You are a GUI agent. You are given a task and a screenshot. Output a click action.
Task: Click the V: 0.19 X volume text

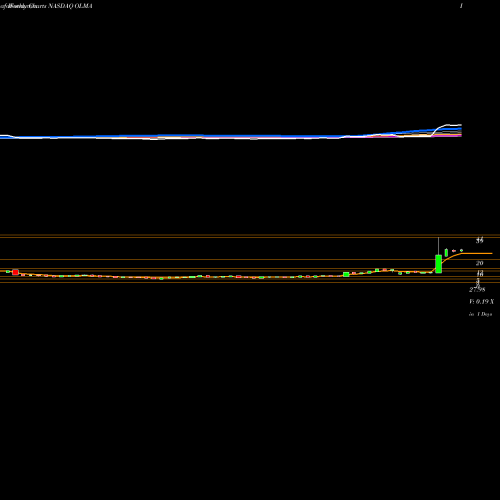coord(481,301)
